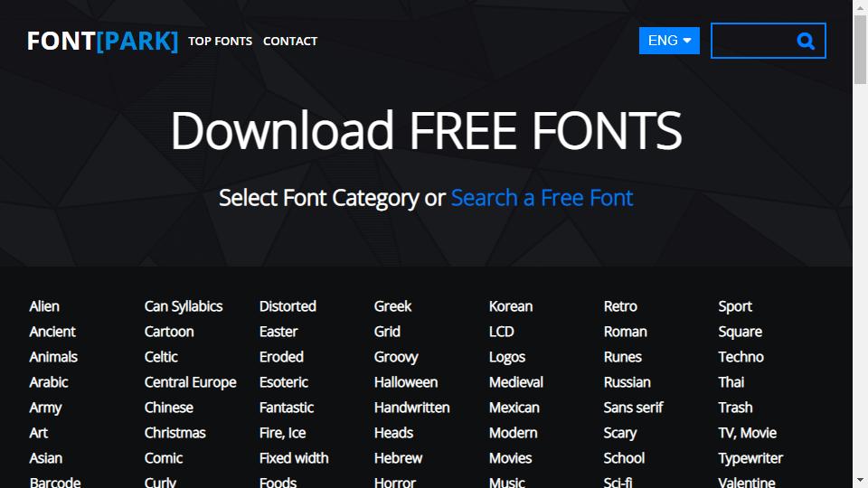The image size is (868, 488).
Task: Open the Sans serif category
Action: tap(633, 408)
